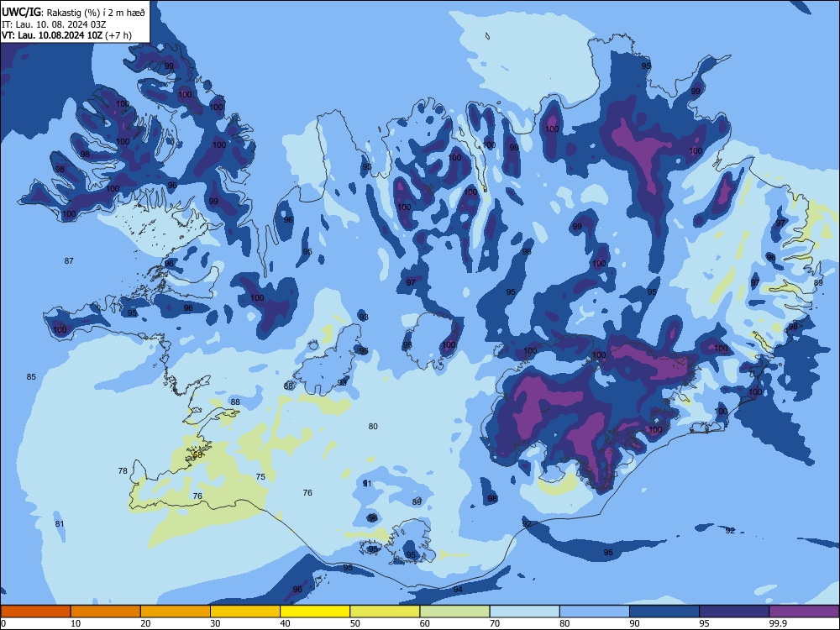Click the map value '75' in the southwest
This screenshot has height=630, width=840.
pos(260,477)
